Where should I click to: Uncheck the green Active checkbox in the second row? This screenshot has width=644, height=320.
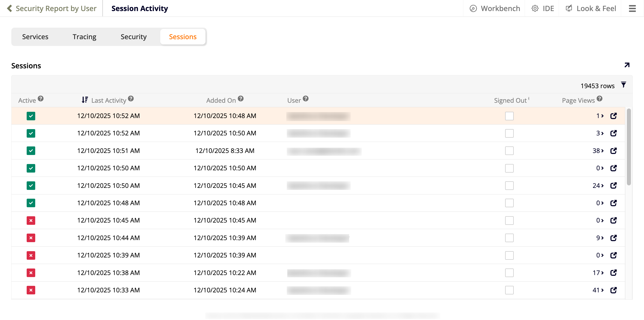(31, 133)
